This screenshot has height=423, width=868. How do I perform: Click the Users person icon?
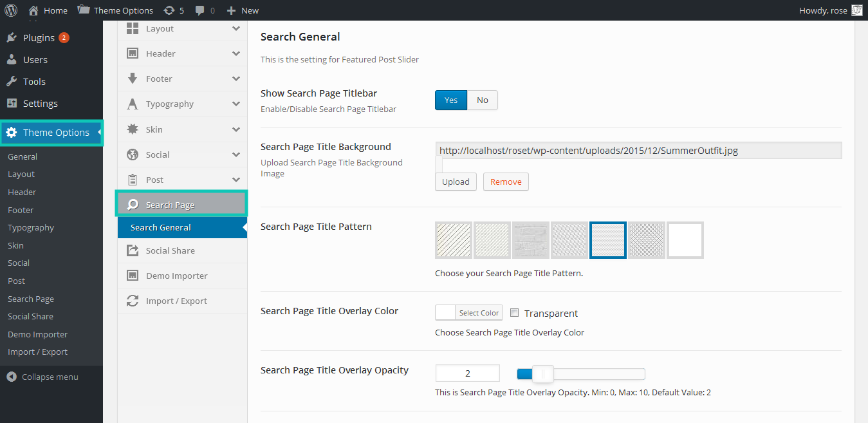tap(12, 60)
